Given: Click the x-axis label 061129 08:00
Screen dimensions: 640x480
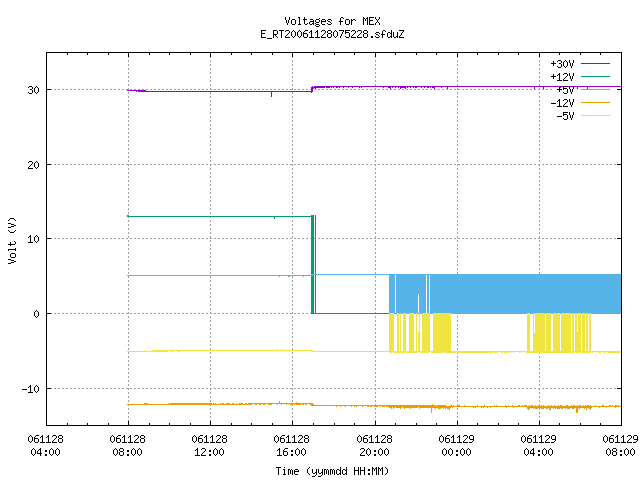Looking at the screenshot, I should [620, 446].
